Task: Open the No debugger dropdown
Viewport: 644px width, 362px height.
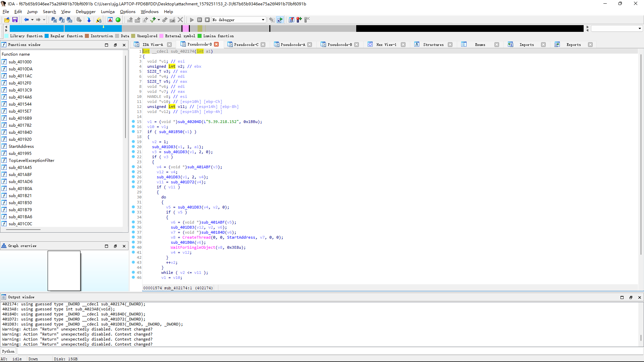Action: [x=263, y=20]
